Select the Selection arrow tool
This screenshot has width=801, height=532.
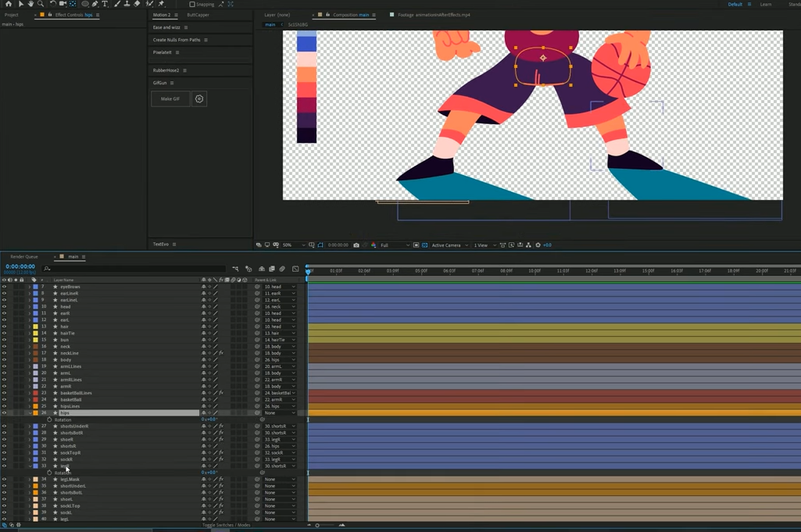click(x=21, y=4)
